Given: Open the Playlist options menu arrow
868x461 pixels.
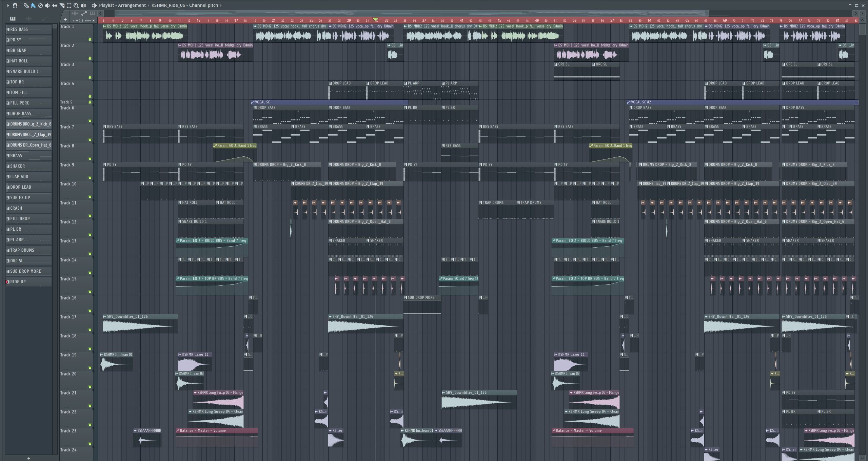Looking at the screenshot, I should coord(8,5).
